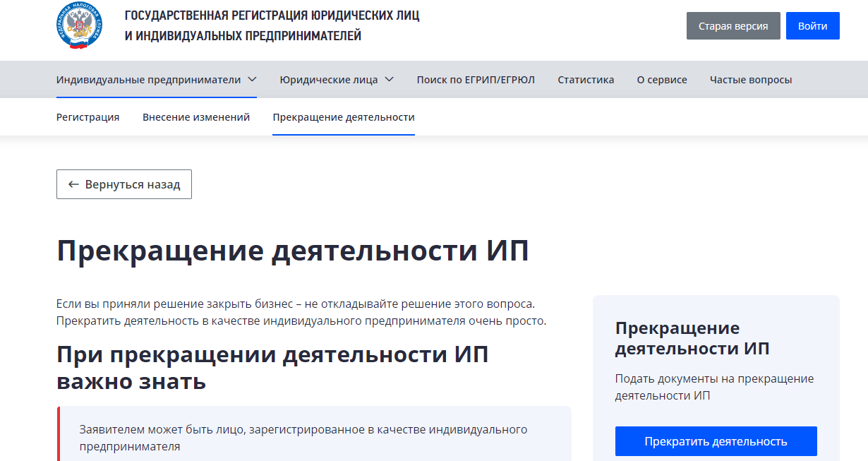868x461 pixels.
Task: Click the Federal Tax Service emblem logo
Action: click(x=79, y=26)
